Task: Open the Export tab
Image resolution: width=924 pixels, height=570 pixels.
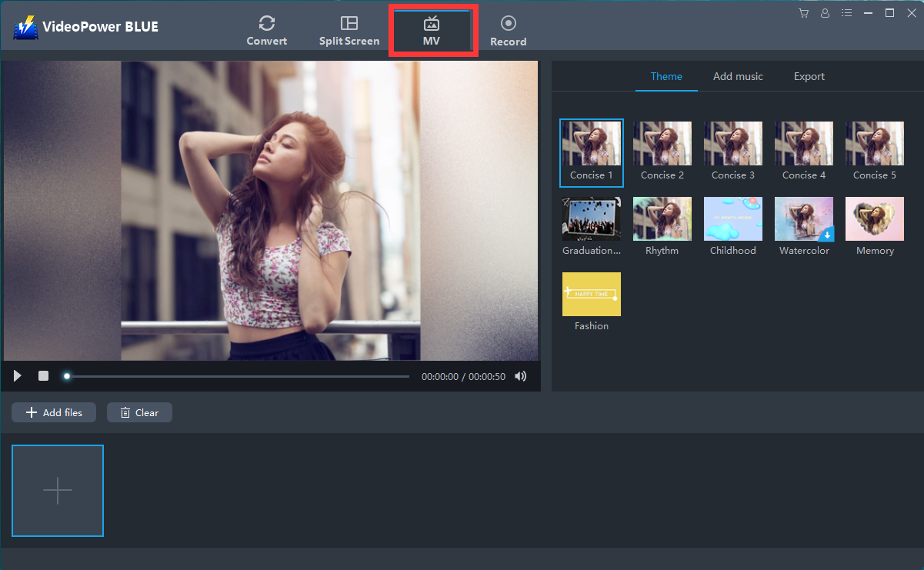Action: (x=809, y=76)
